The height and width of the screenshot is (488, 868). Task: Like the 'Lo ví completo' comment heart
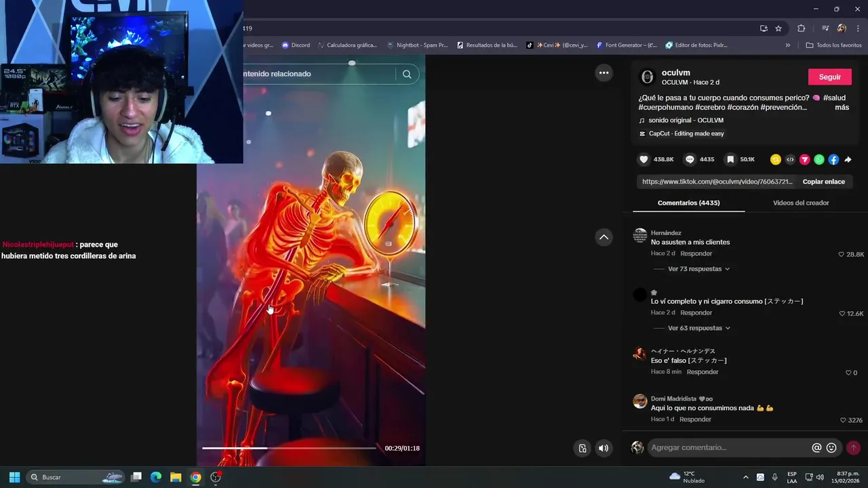(x=842, y=314)
